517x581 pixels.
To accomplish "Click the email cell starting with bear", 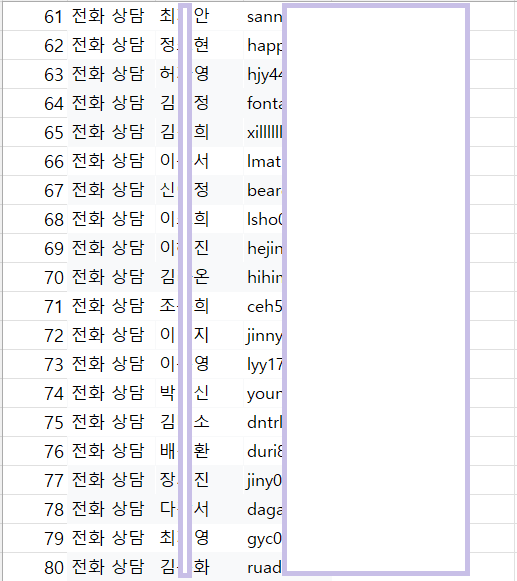I will 264,190.
